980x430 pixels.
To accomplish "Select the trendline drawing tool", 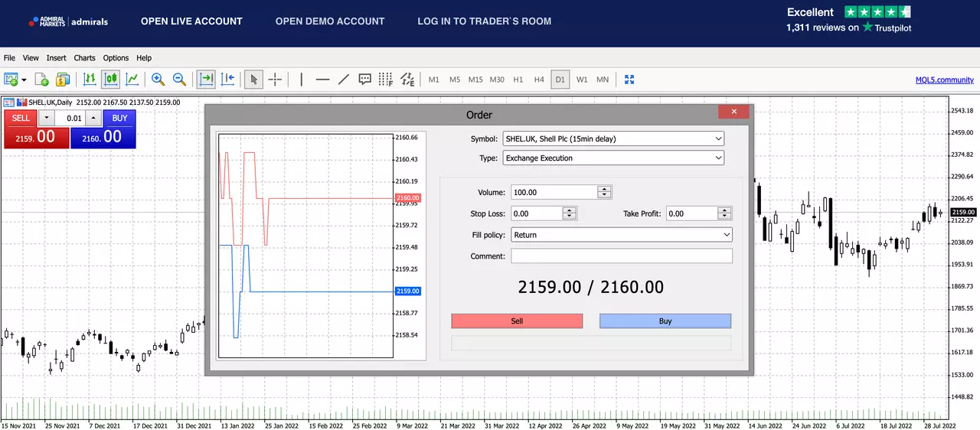I will click(344, 79).
